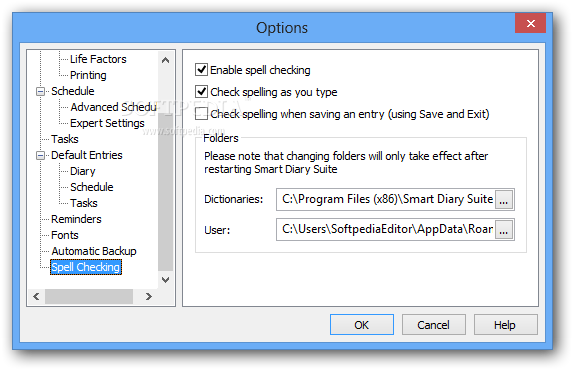Enable Check spelling when saving an entry
Screen dimensions: 573x370
[201, 113]
